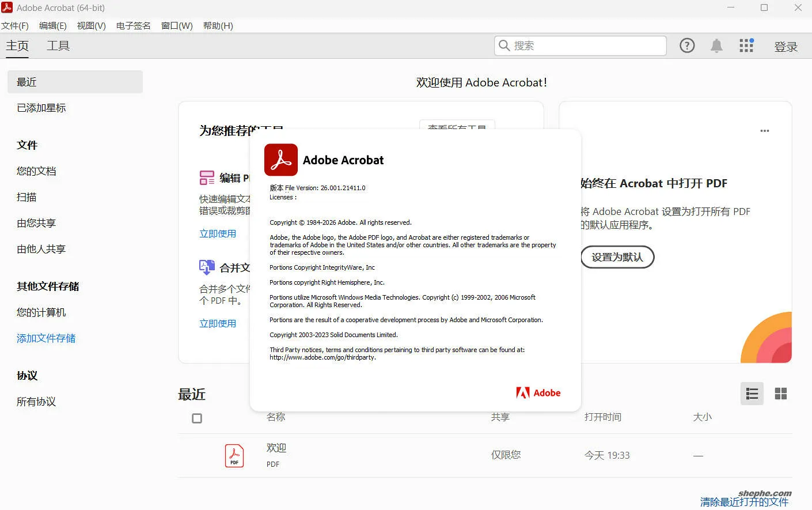Viewport: 812px width, 510px height.
Task: Open the 编辑(E) menu
Action: point(53,25)
